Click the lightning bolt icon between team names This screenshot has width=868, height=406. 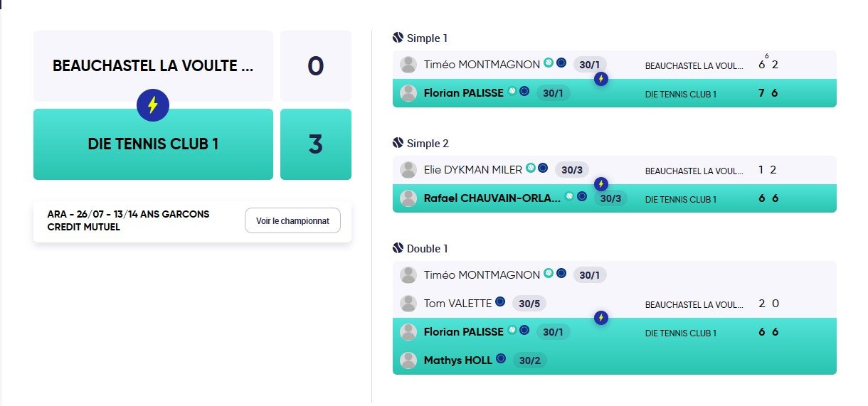click(152, 105)
